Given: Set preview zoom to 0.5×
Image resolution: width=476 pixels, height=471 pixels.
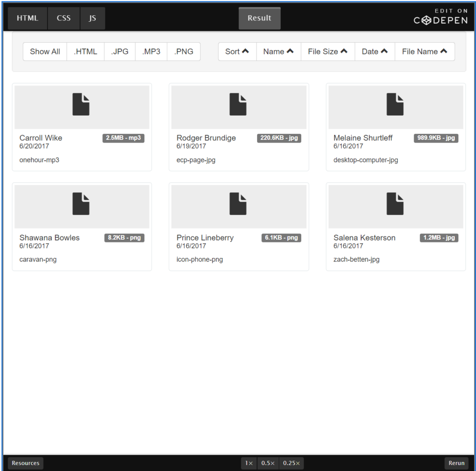Looking at the screenshot, I should coord(268,463).
